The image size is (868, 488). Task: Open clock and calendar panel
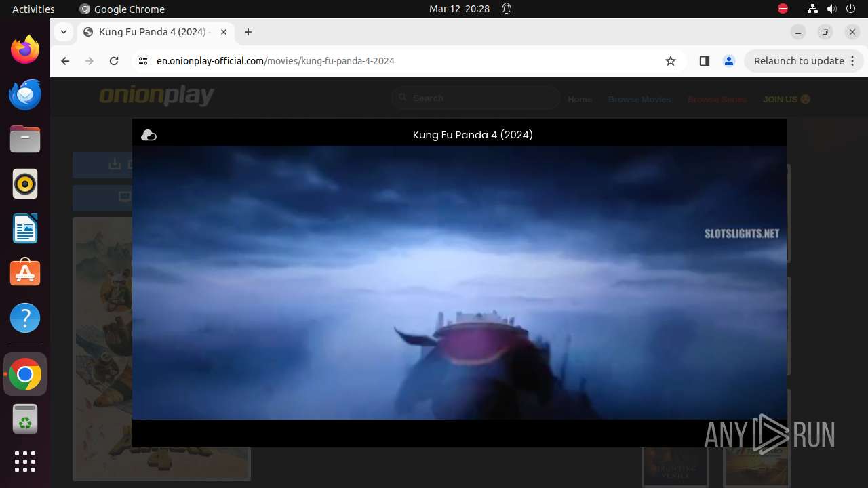coord(459,9)
